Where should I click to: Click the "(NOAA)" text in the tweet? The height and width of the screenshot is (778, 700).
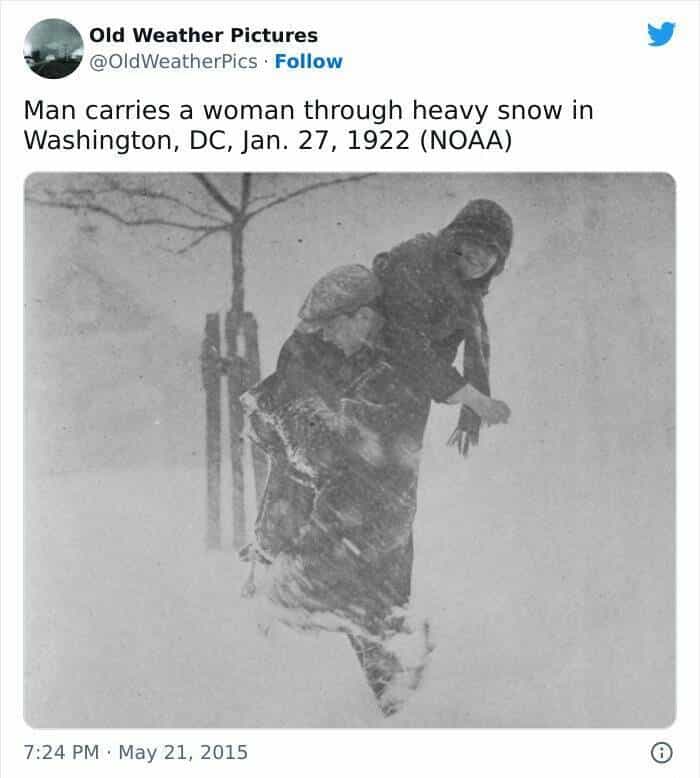click(x=466, y=140)
